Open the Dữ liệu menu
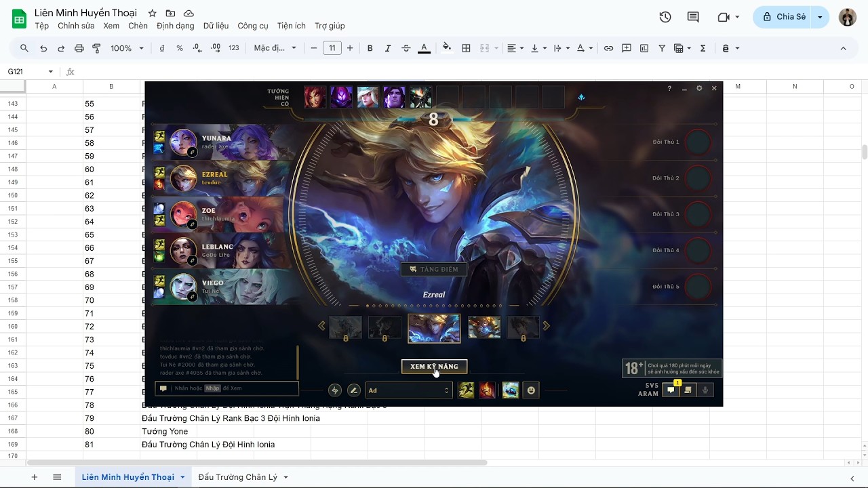Viewport: 868px width, 488px height. pos(216,26)
